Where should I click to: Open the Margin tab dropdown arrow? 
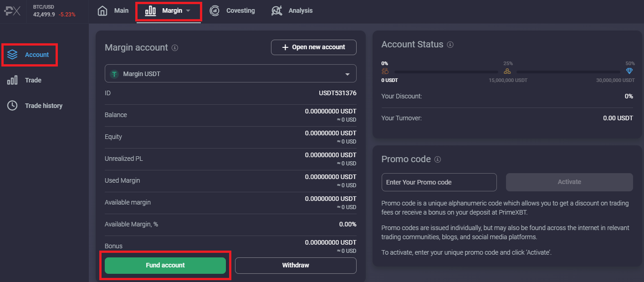[x=188, y=10]
